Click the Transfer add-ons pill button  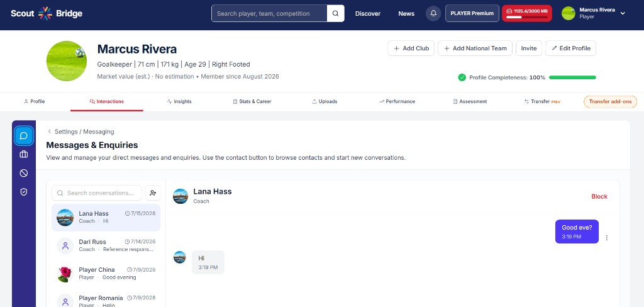[610, 101]
